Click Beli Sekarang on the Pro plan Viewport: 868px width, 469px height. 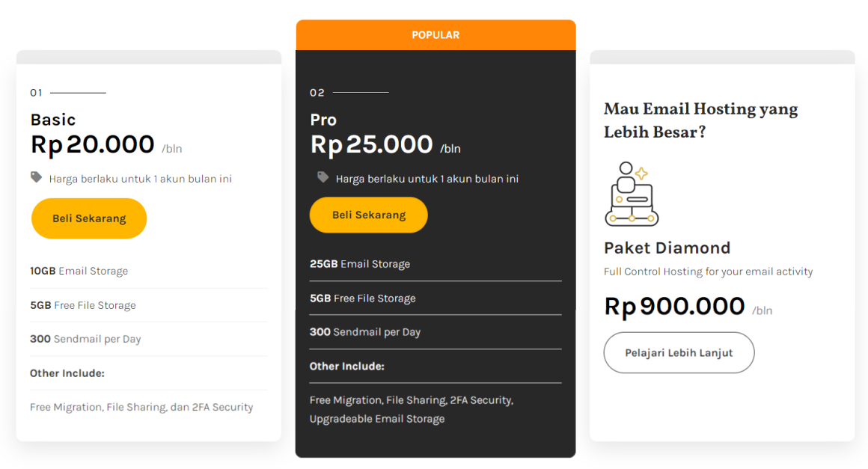pos(368,215)
